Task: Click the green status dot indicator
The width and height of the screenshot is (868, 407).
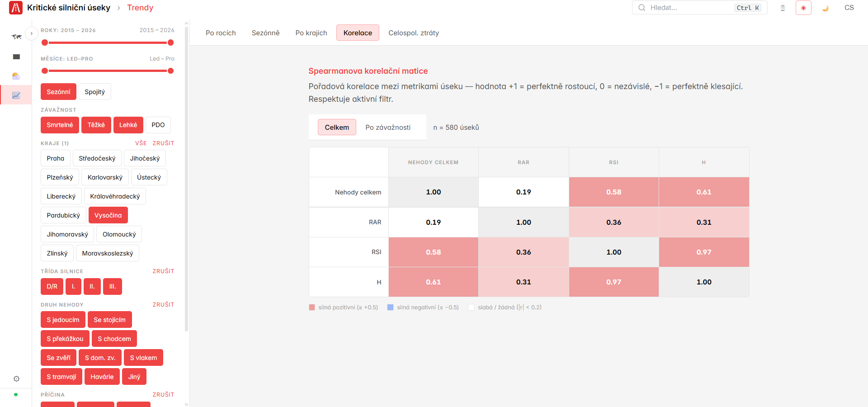Action: click(16, 394)
